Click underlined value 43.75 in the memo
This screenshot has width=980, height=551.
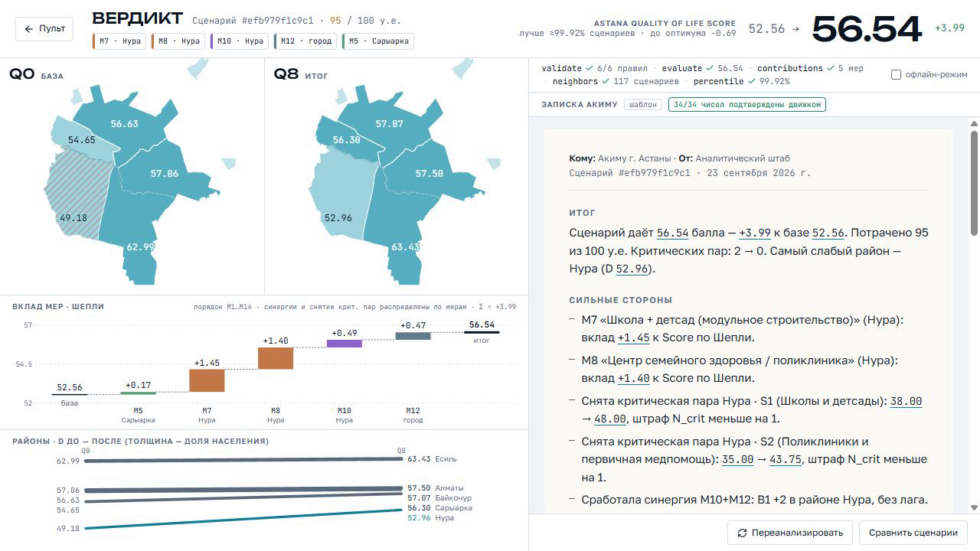(786, 459)
